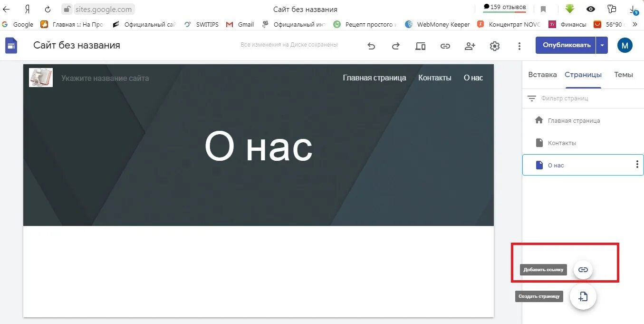Click the site logo thumbnail in header
This screenshot has width=644, height=324.
(41, 78)
